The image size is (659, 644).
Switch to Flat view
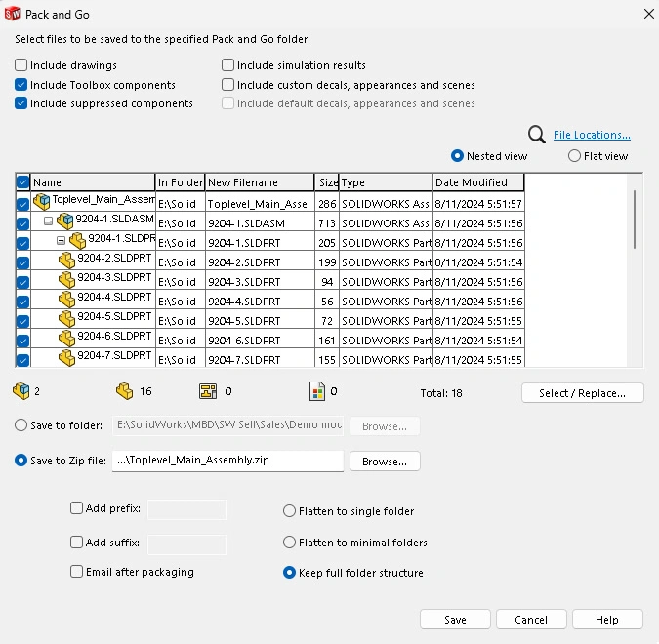point(574,156)
